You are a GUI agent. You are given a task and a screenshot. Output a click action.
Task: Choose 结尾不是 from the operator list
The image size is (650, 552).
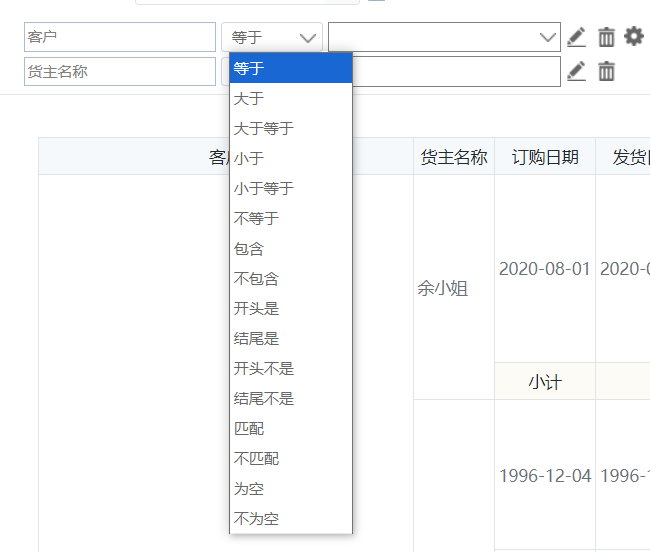pyautogui.click(x=264, y=399)
